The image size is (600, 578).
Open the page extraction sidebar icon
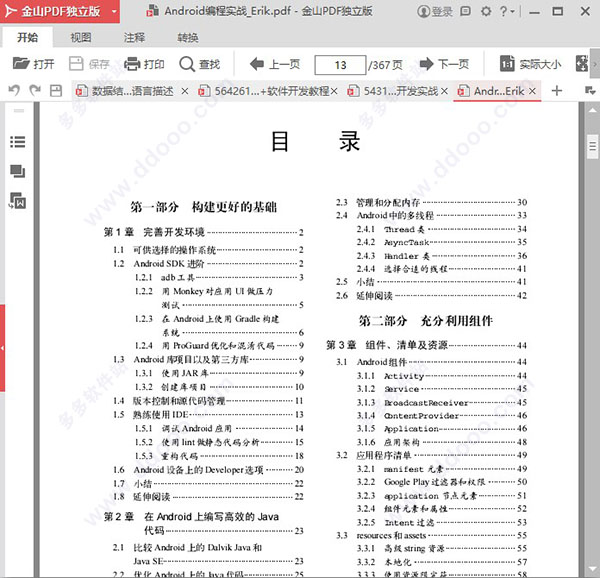tap(18, 201)
